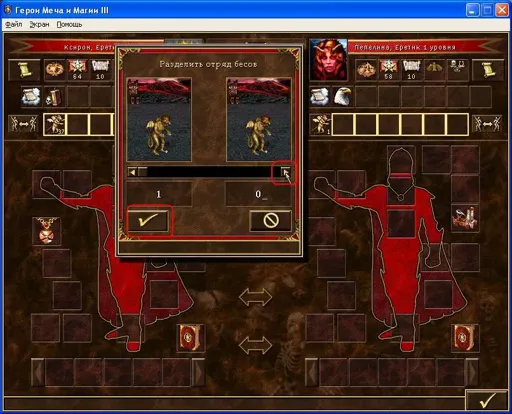The image size is (512, 414).
Task: Click the right hero's spellbook icon
Action: pyautogui.click(x=464, y=337)
